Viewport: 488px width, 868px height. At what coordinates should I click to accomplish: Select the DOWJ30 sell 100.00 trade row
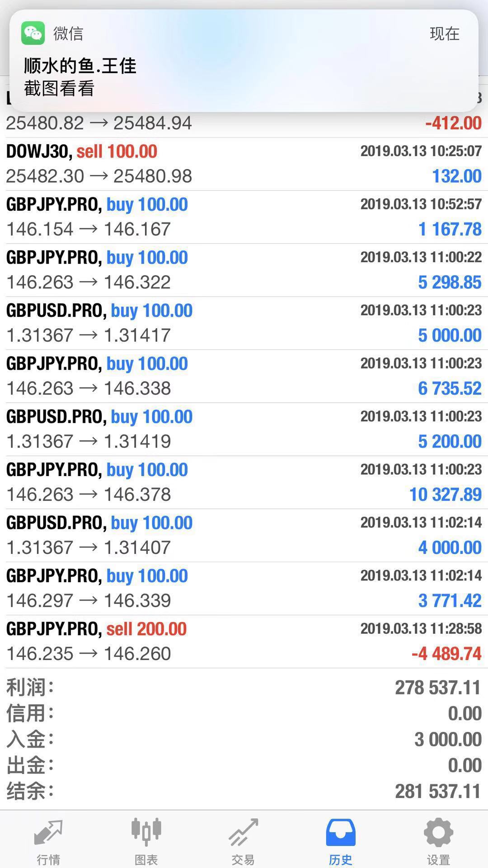pos(244,164)
